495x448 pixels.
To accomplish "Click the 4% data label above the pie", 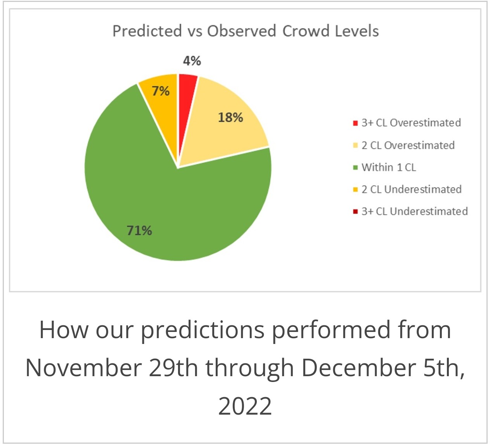I will pyautogui.click(x=192, y=61).
